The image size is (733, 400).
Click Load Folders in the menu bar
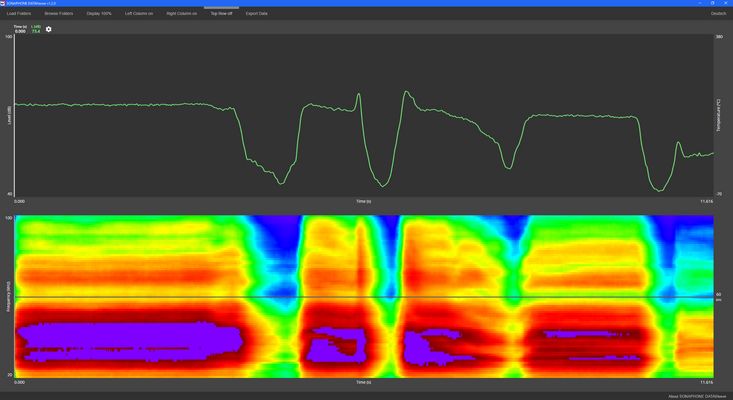pyautogui.click(x=18, y=14)
